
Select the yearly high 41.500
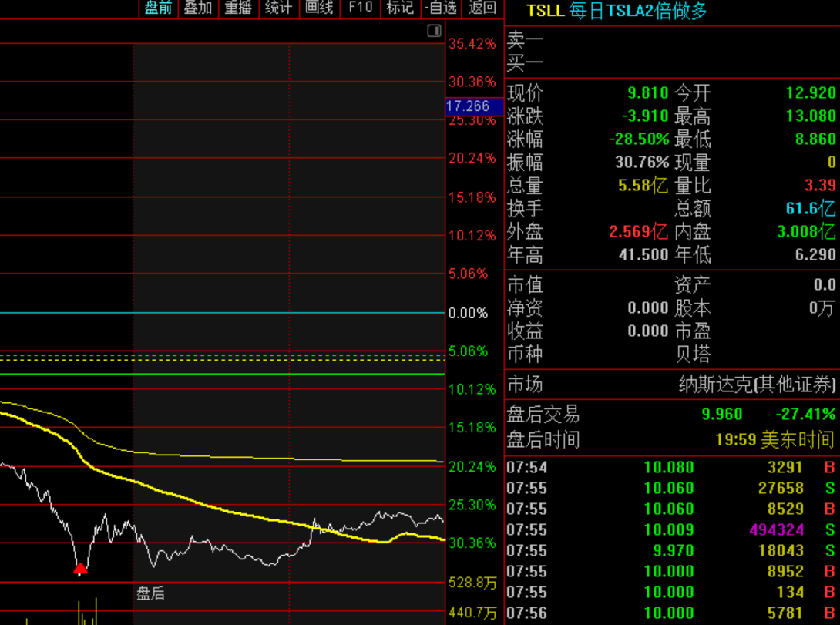point(643,254)
